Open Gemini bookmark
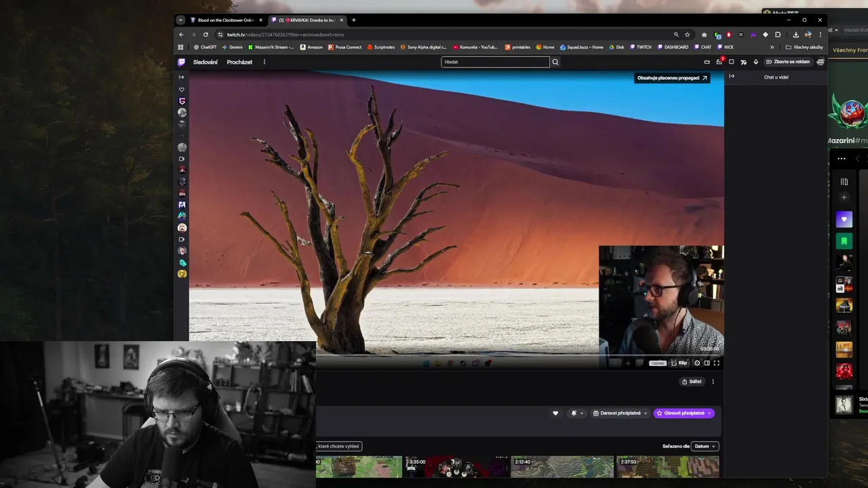The width and height of the screenshot is (868, 488). (x=232, y=47)
